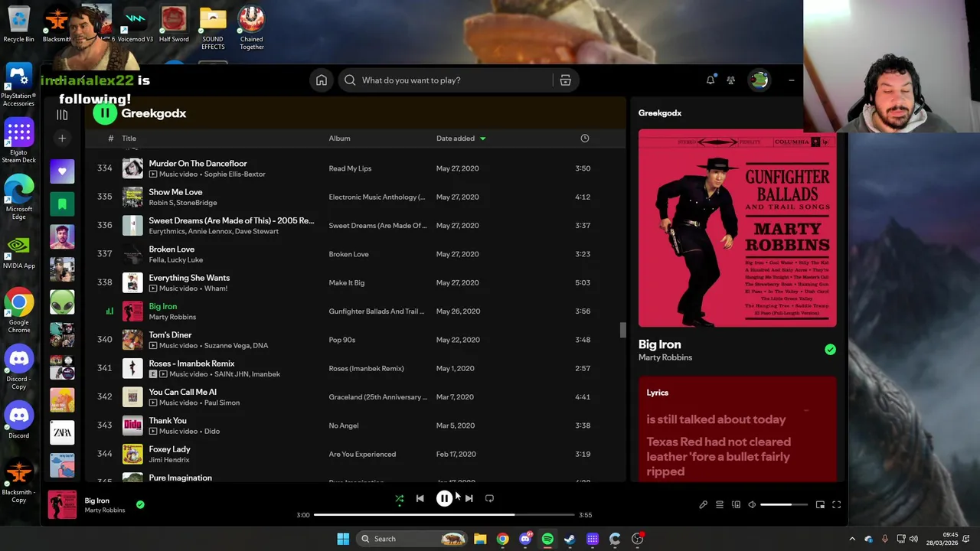Image resolution: width=980 pixels, height=551 pixels.
Task: Pause playback in the bottom bar
Action: [x=444, y=498]
